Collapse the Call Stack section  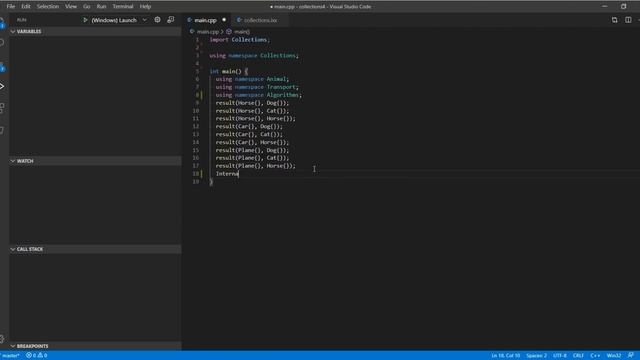click(x=96, y=249)
